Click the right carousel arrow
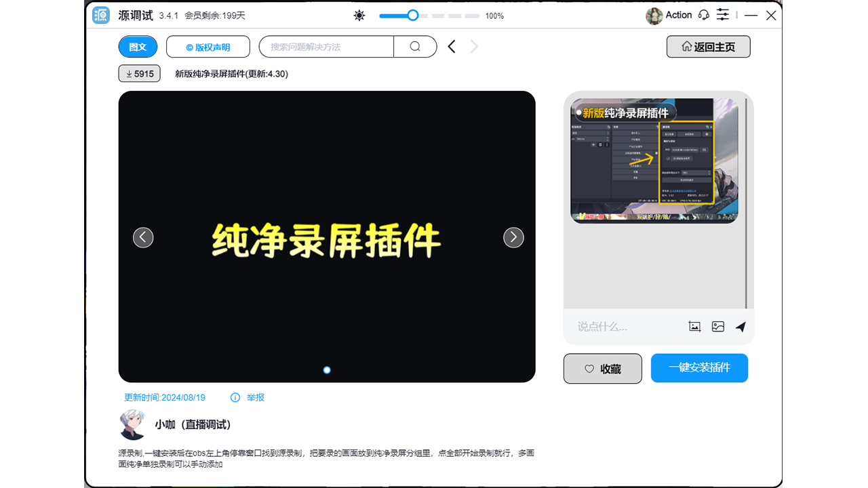Image resolution: width=868 pixels, height=488 pixels. coord(513,237)
